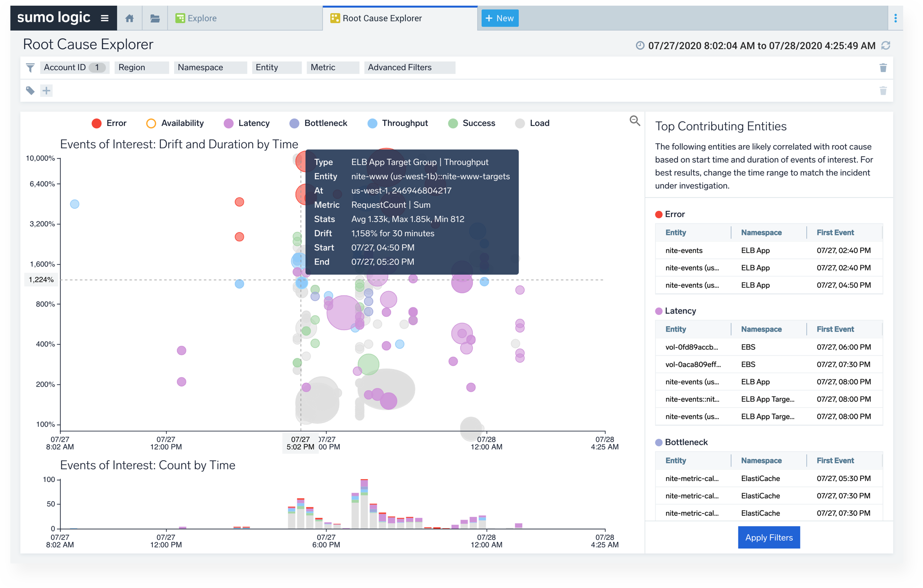Image resolution: width=923 pixels, height=588 pixels.
Task: Toggle the Success legend item
Action: coord(472,124)
